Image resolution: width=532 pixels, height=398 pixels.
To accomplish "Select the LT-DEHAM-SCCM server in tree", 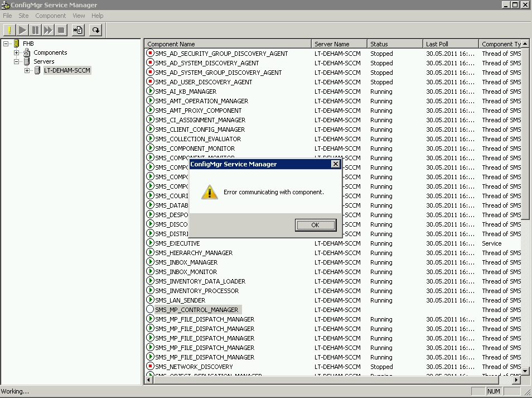I will click(67, 70).
